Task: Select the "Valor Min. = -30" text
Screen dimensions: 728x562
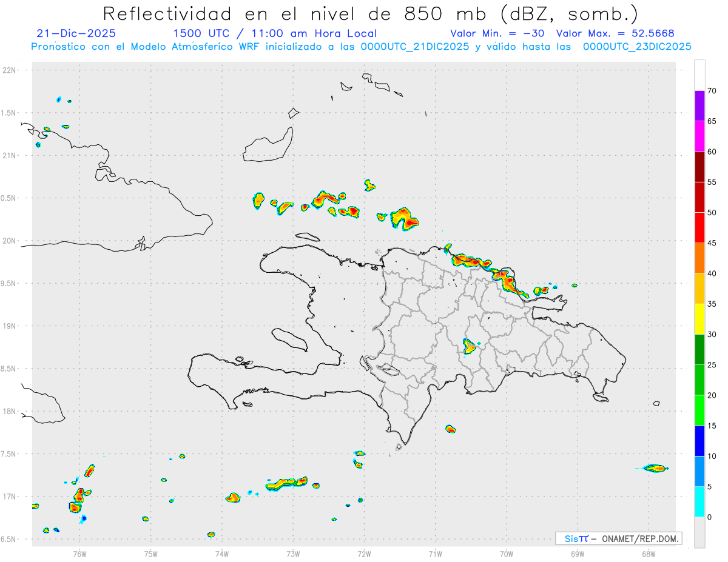Action: pyautogui.click(x=497, y=33)
